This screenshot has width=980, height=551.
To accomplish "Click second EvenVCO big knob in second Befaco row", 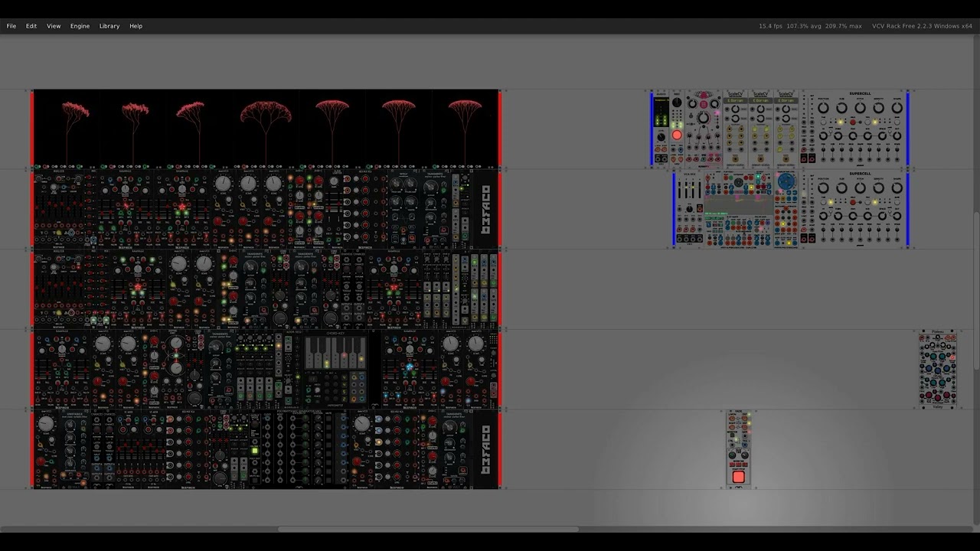I will tap(248, 184).
